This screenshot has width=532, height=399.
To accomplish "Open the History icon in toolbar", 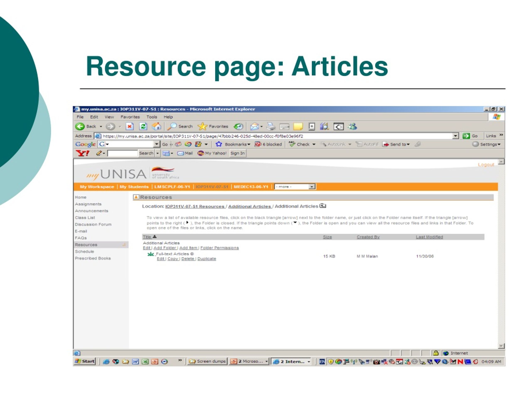I will [238, 126].
